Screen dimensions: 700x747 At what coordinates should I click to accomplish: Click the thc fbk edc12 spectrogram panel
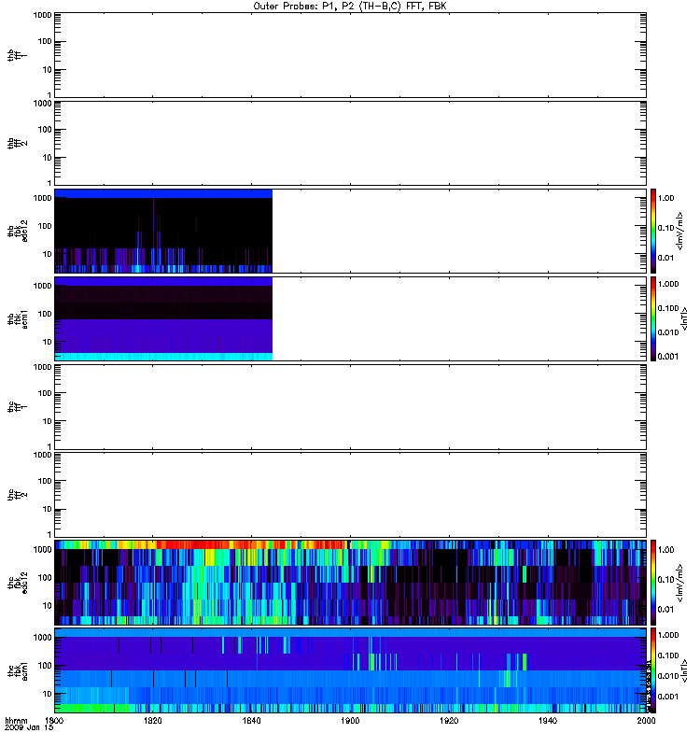[x=350, y=582]
